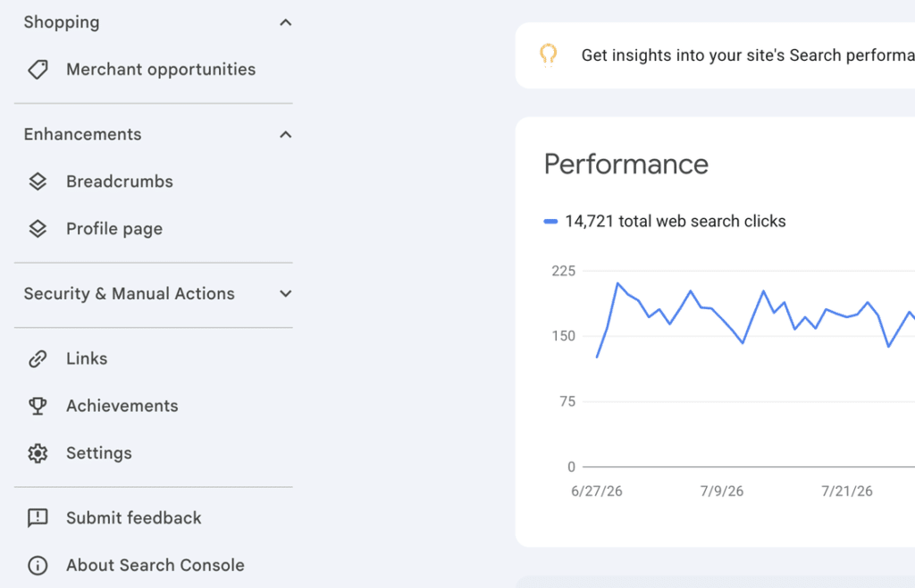This screenshot has width=915, height=588.
Task: Click the Merchant opportunities tag icon
Action: coord(38,70)
